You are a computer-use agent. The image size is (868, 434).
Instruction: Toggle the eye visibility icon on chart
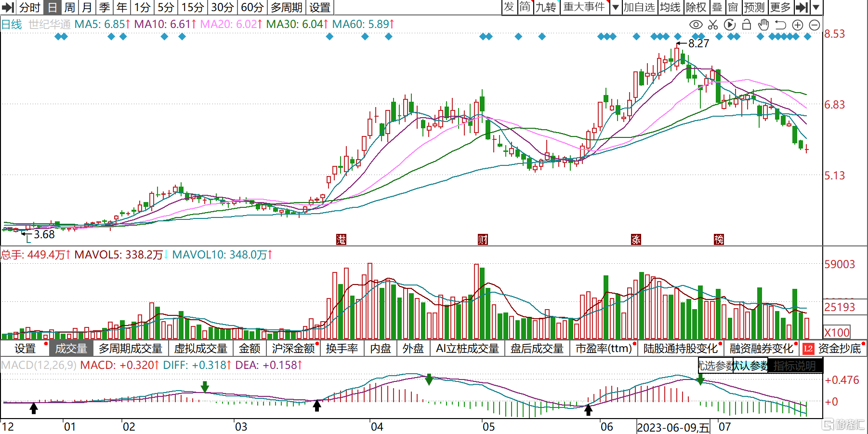[x=696, y=25]
